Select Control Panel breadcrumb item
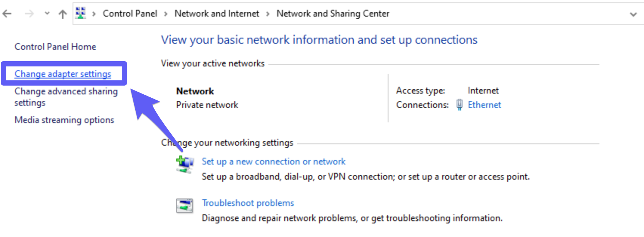 click(x=130, y=14)
